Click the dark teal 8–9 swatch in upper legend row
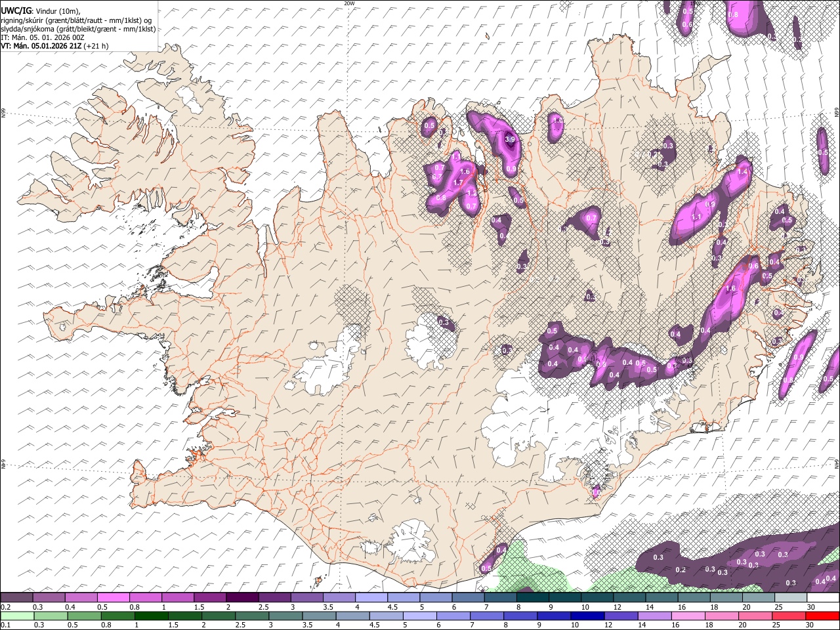 point(532,598)
